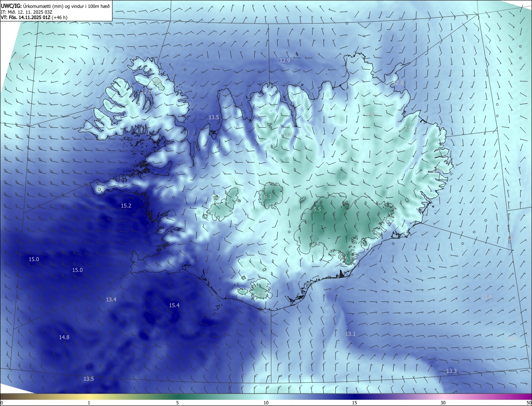Click the 14.8 value label on the map

point(64,338)
